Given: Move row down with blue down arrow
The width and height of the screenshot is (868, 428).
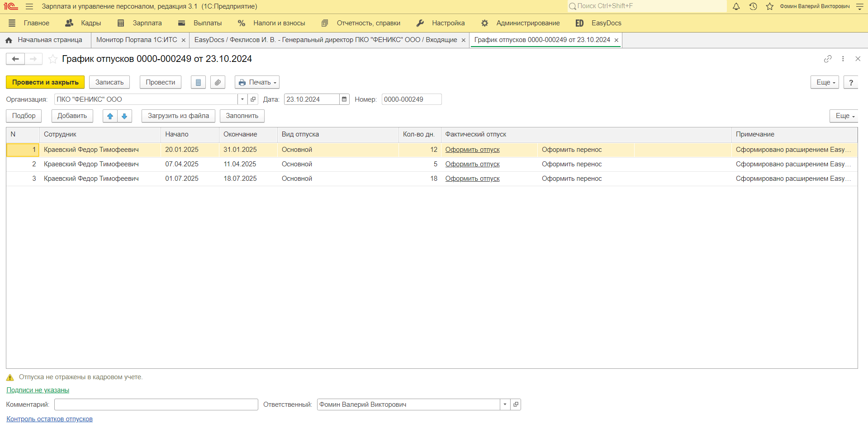Looking at the screenshot, I should 124,116.
